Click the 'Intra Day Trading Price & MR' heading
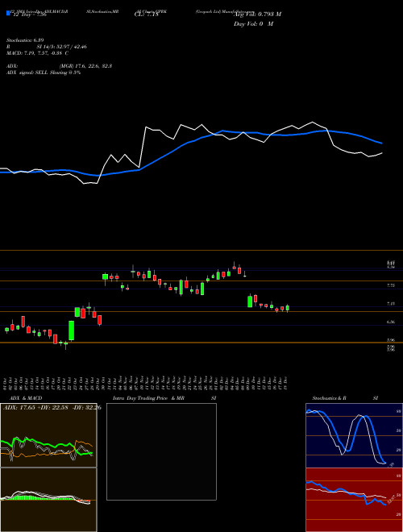Viewport: 403px width, 532px height. point(148,398)
